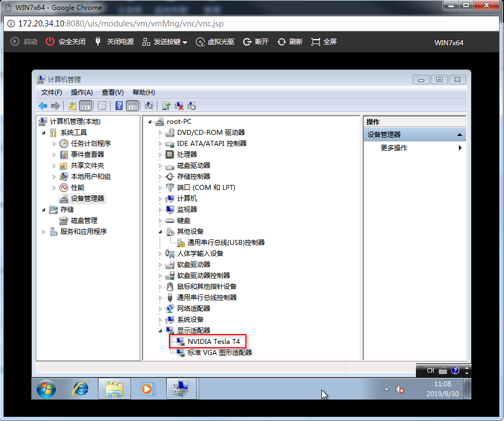Click the muted volume tray icon
This screenshot has width=504, height=421.
[400, 390]
